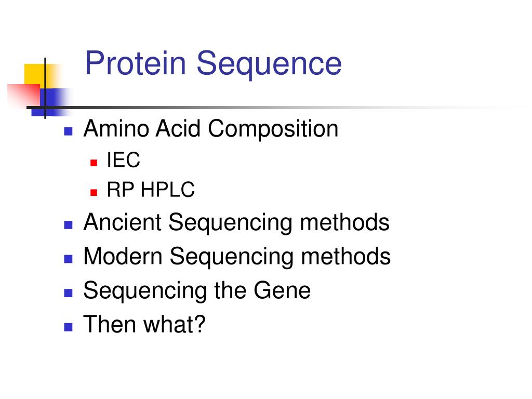Select the Amino Acid Composition text
This screenshot has height=399, width=532.
[211, 129]
